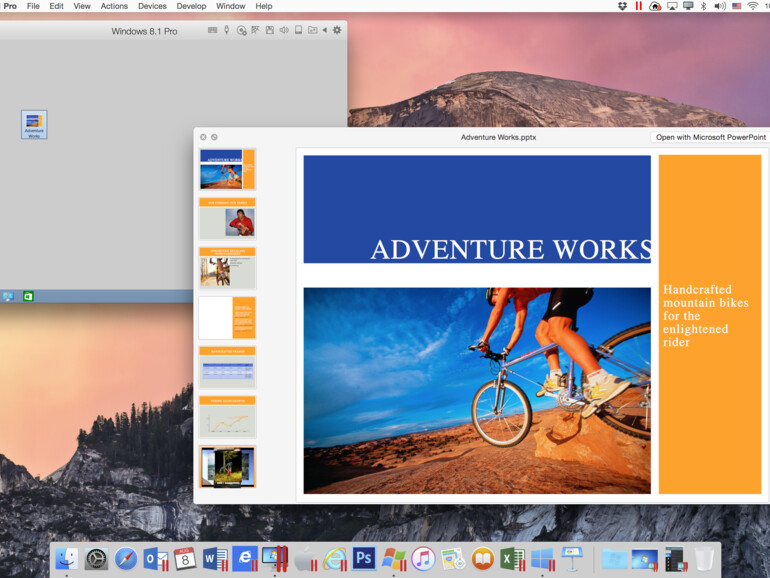Screen dimensions: 770x578
Task: Open the Windows 8 logo VM Dock icon
Action: (x=543, y=559)
